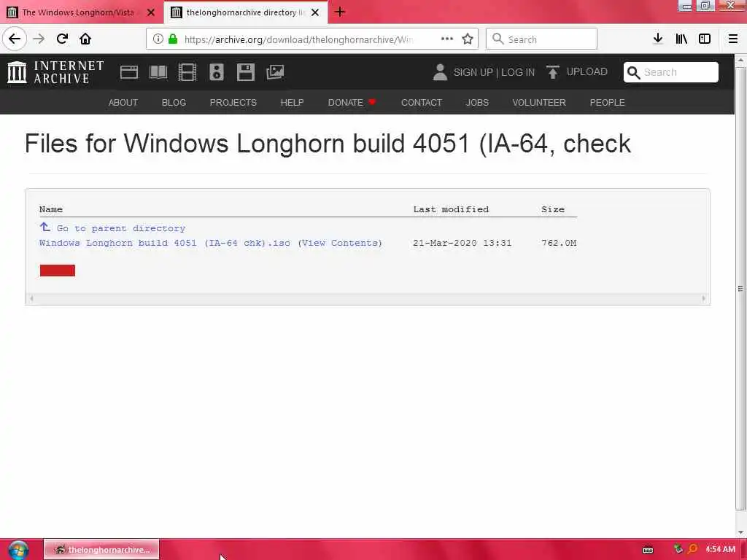Open the Audio speaker icon
The height and width of the screenshot is (560, 747).
[x=216, y=72]
